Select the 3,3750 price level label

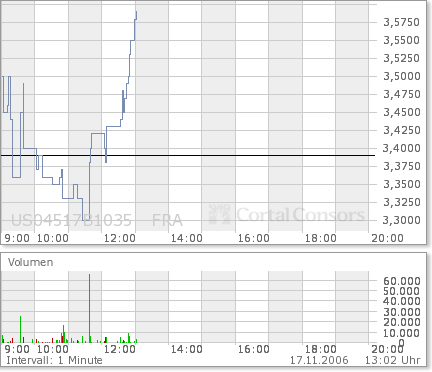point(401,166)
